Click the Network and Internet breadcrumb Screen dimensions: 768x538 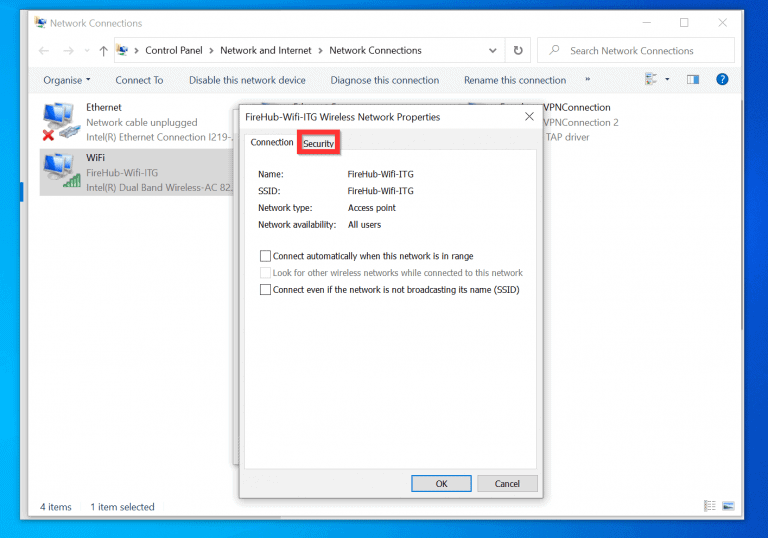coord(265,50)
